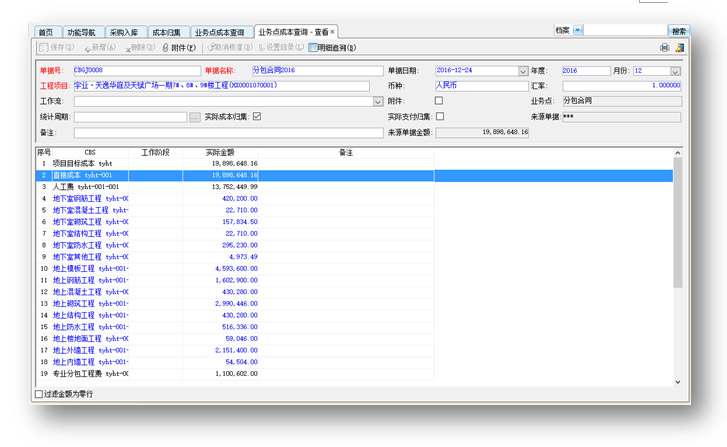
Task: Uncheck the 实际成本归集 checkbox
Action: pyautogui.click(x=257, y=116)
